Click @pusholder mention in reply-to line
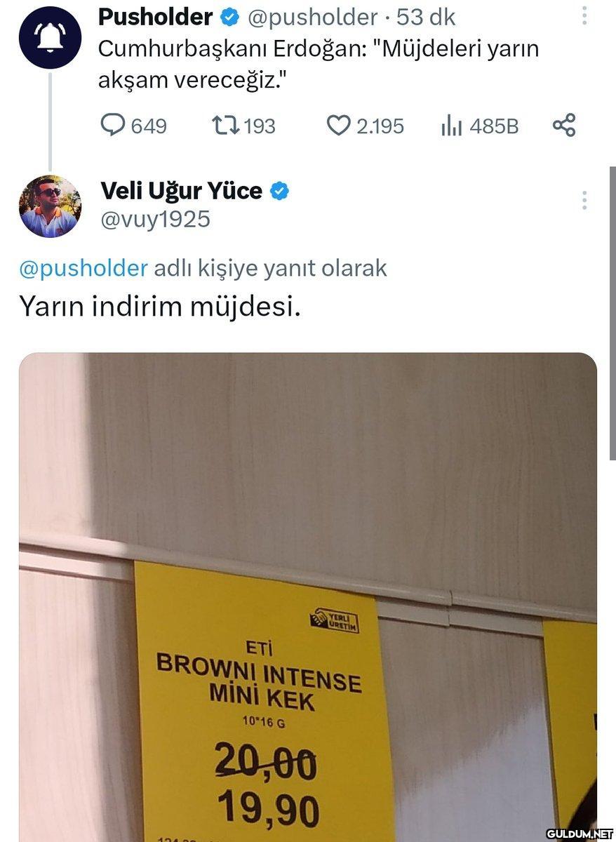 click(x=83, y=268)
